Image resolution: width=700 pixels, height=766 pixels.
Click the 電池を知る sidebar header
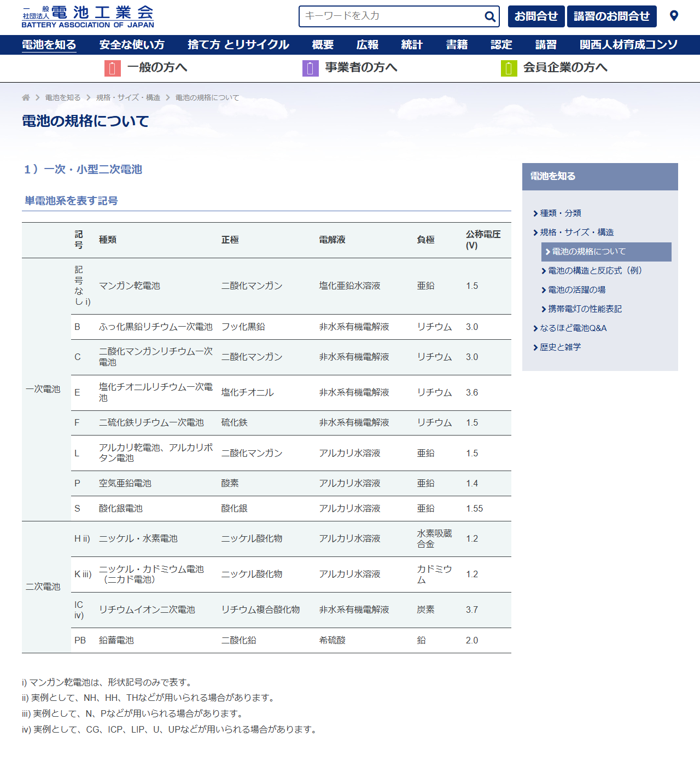(600, 177)
